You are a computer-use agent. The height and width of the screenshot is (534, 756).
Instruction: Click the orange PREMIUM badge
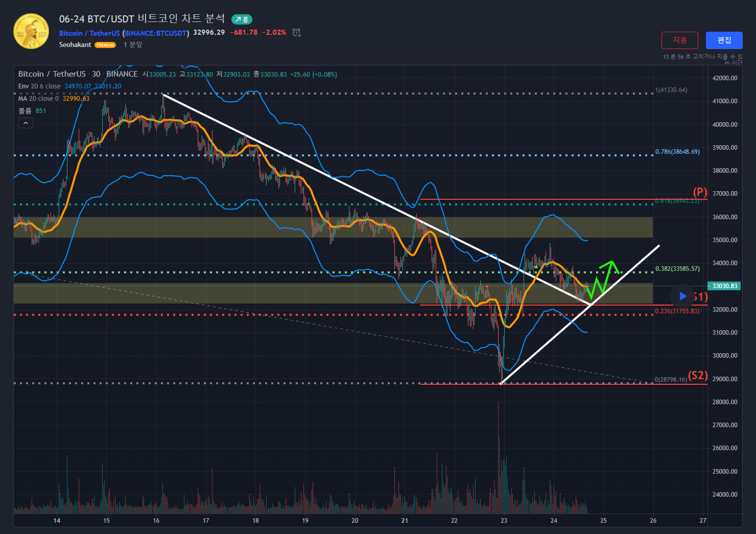point(105,45)
